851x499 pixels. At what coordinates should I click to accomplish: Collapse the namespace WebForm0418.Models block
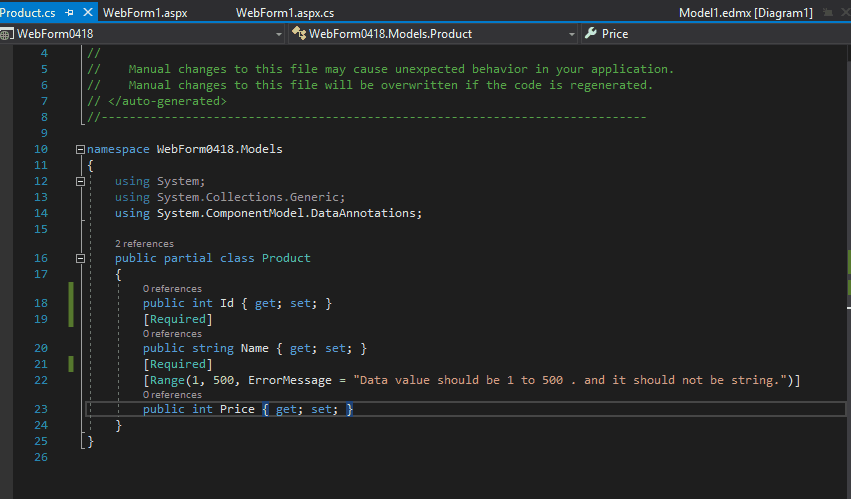pyautogui.click(x=80, y=149)
